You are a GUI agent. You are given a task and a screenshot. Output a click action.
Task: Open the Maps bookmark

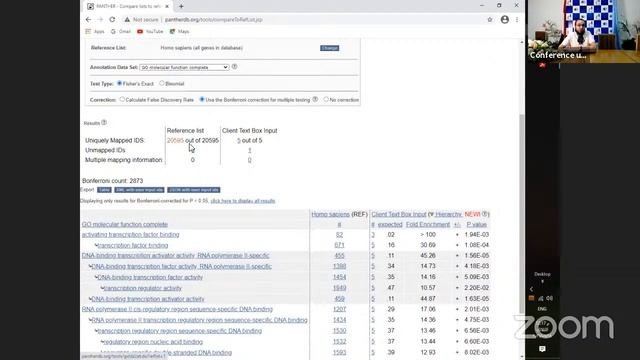[x=180, y=31]
